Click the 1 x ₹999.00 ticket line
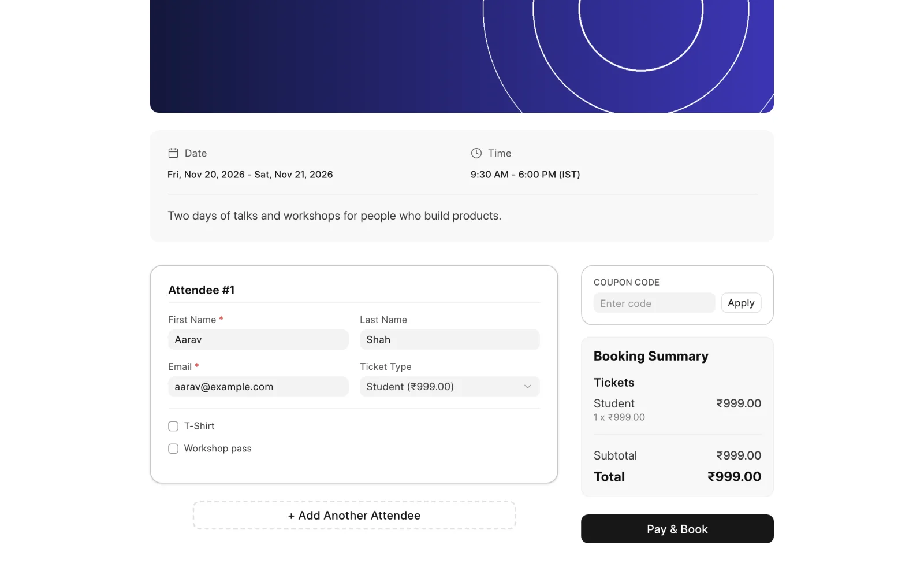Image resolution: width=924 pixels, height=578 pixels. (619, 417)
